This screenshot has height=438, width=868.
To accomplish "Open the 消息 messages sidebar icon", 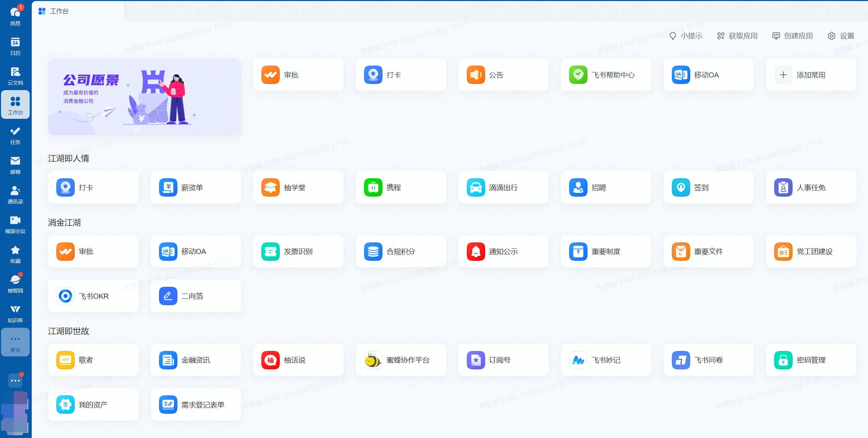I will (x=15, y=16).
